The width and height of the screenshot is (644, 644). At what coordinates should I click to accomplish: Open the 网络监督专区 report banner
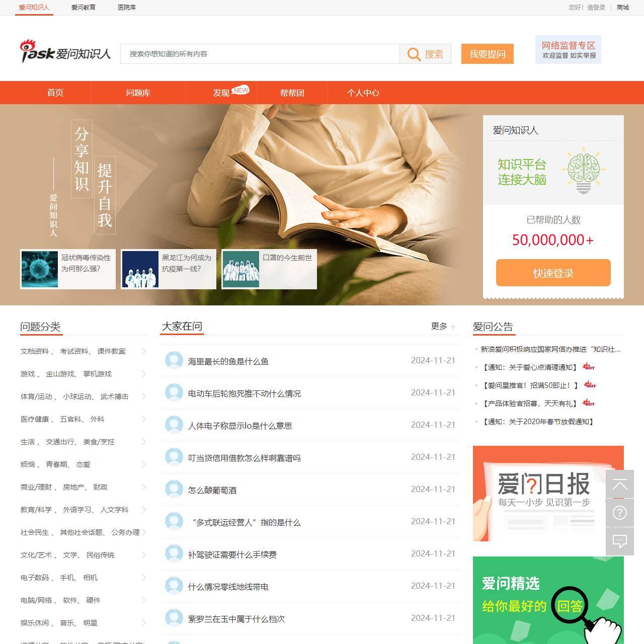coord(569,50)
